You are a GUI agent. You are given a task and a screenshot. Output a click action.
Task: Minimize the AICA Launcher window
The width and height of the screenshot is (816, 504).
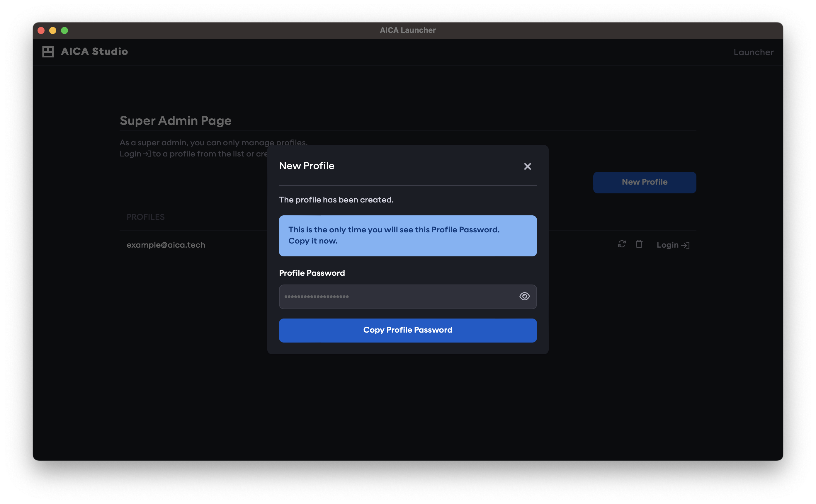[x=53, y=31]
